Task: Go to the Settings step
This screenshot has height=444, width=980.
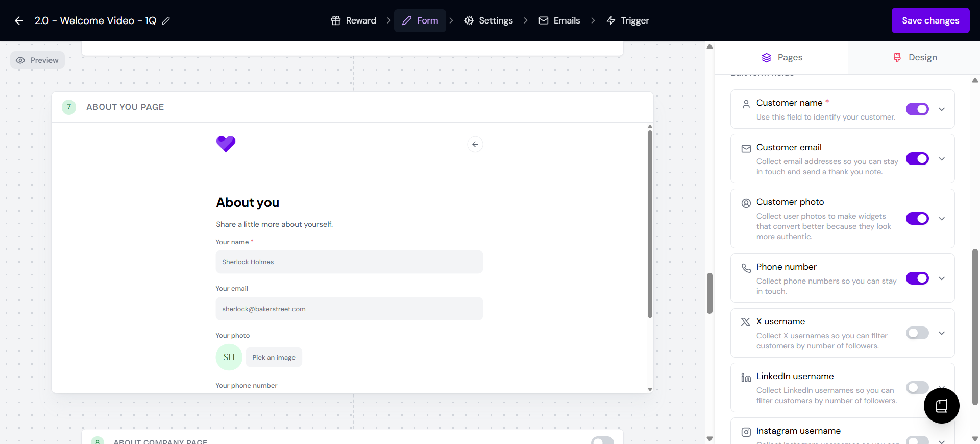Action: [488, 20]
